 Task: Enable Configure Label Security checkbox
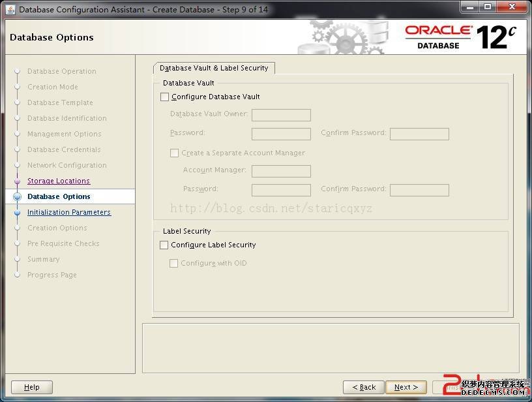[164, 245]
